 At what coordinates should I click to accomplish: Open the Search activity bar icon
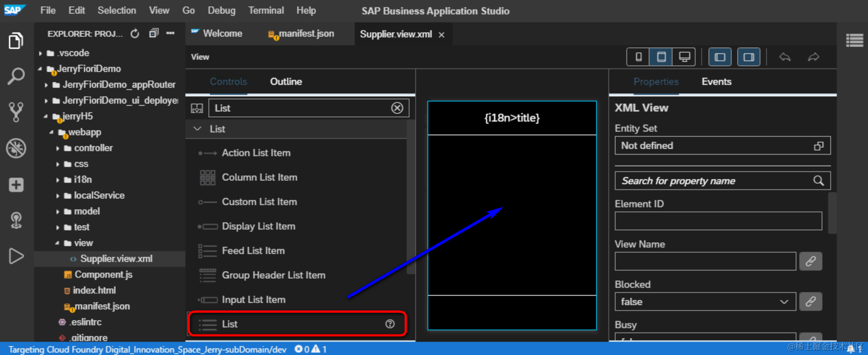pos(16,76)
